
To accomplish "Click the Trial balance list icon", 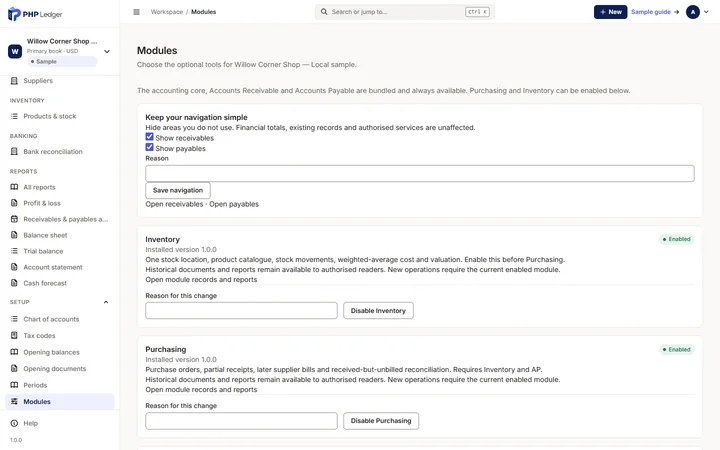I will pos(14,251).
